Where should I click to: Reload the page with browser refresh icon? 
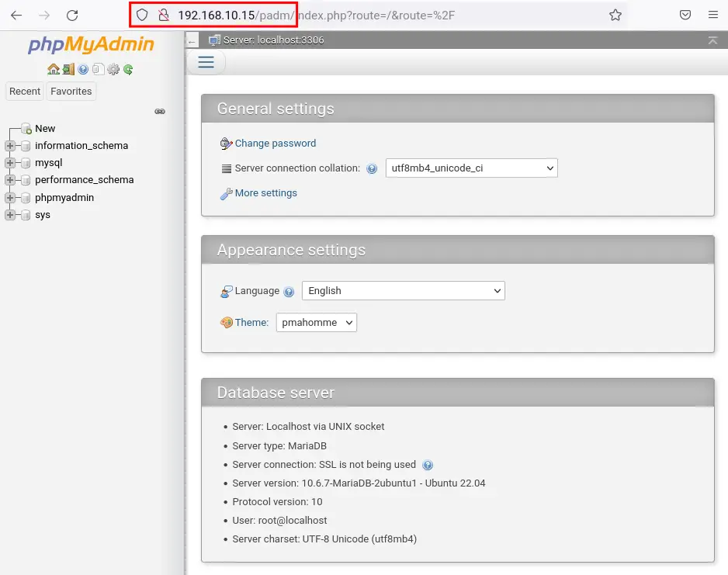tap(72, 16)
